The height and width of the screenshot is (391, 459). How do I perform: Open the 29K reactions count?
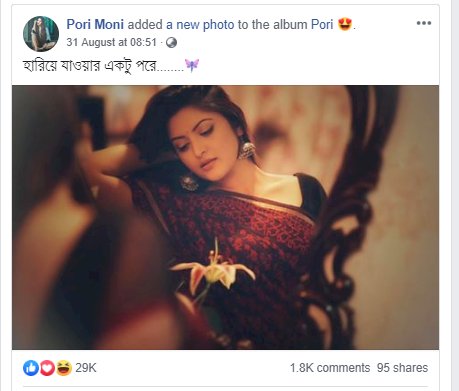(x=86, y=368)
